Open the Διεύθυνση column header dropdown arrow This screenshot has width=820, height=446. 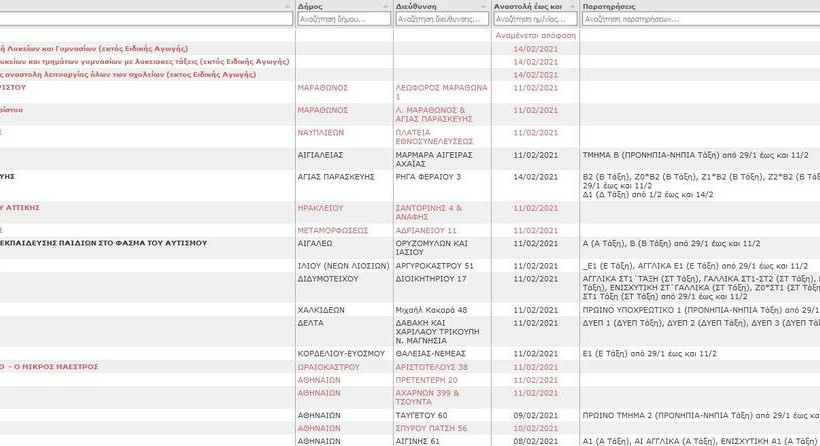[483, 6]
